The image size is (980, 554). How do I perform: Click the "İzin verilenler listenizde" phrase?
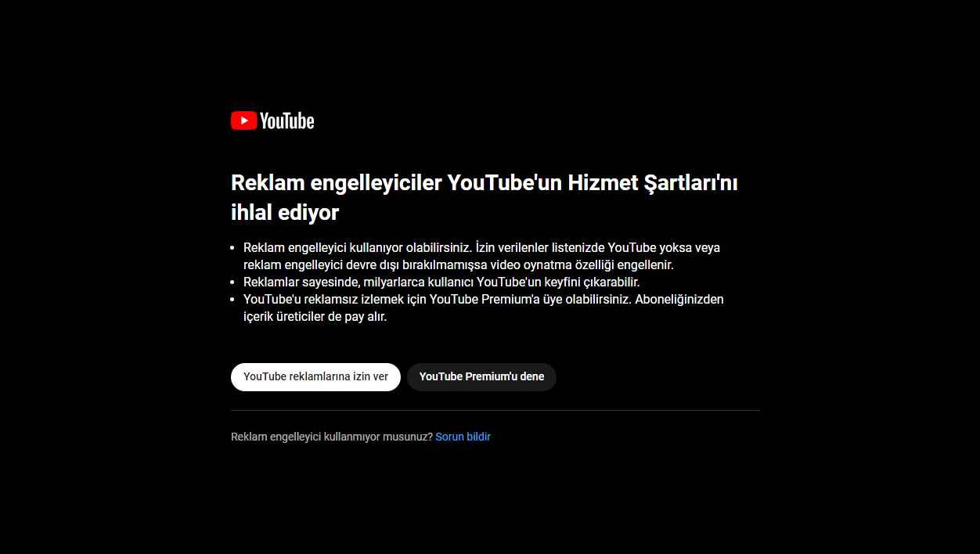[539, 247]
